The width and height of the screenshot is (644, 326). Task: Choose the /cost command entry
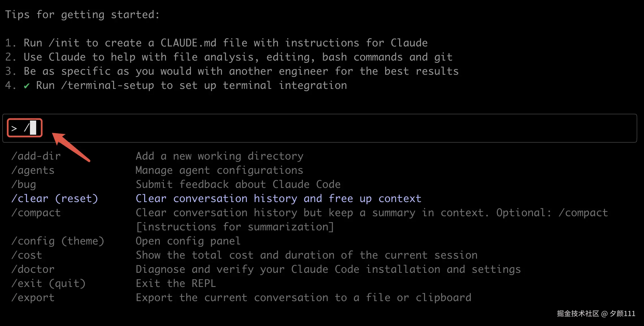coord(27,255)
